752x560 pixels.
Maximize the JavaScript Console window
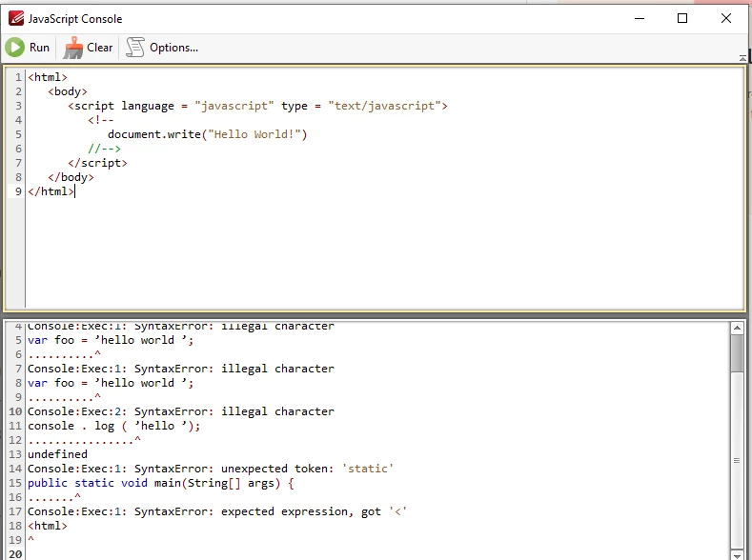point(682,19)
